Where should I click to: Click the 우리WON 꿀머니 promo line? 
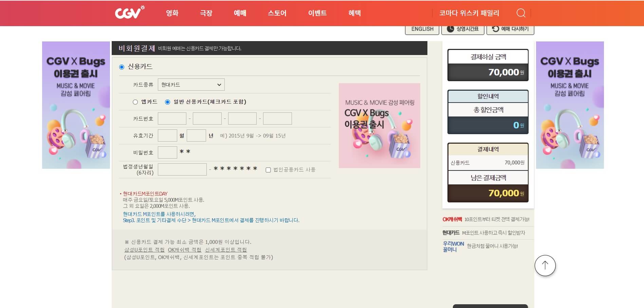click(480, 246)
